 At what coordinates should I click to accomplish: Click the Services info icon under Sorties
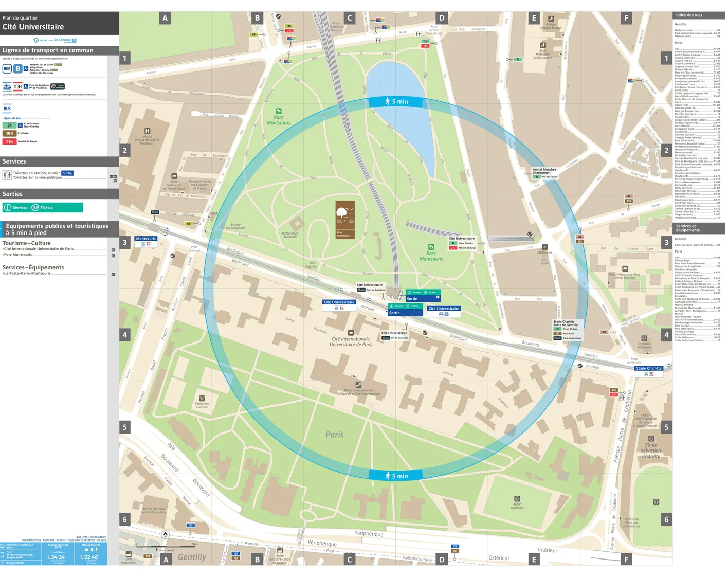pyautogui.click(x=8, y=207)
